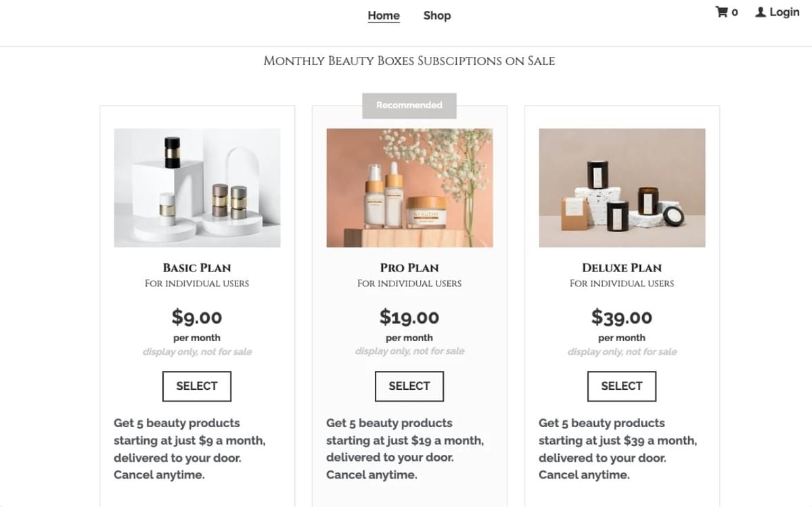Click the Pro Plan product image
The height and width of the screenshot is (507, 812).
pyautogui.click(x=409, y=188)
